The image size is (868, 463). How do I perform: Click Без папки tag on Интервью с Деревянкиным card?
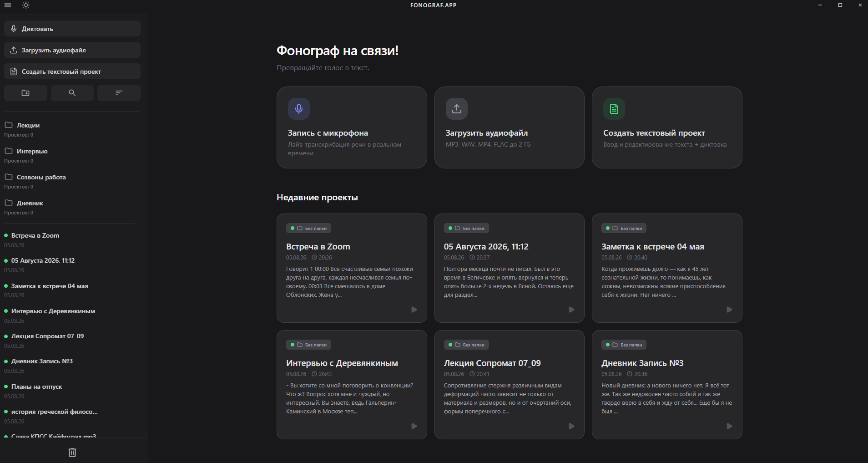coord(309,345)
